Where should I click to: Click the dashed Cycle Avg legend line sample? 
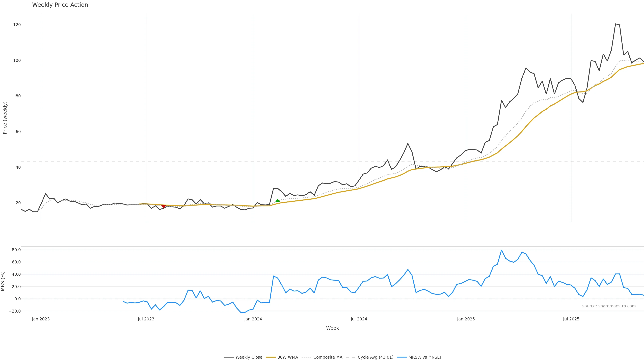click(351, 357)
